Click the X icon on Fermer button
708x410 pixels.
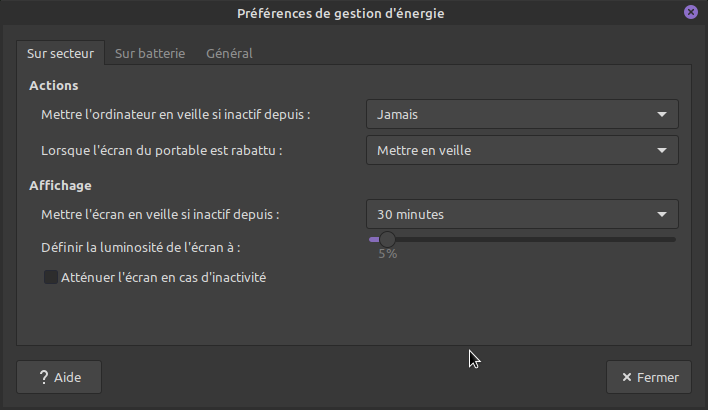[626, 378]
